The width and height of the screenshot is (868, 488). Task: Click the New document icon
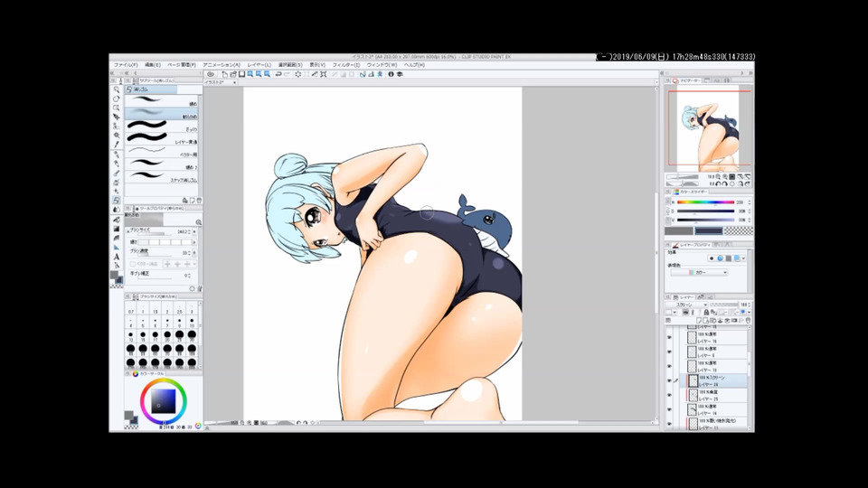point(224,74)
